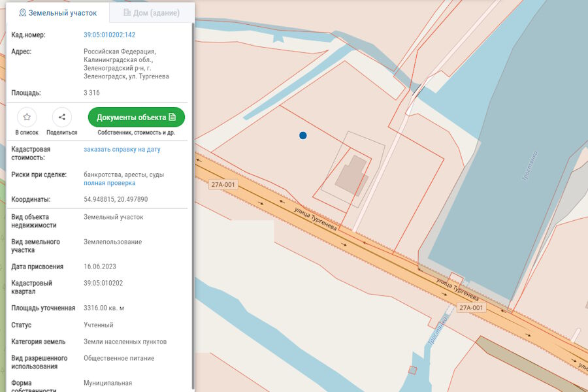Click the small red square parcel near bottom
The image size is (588, 392).
tap(412, 370)
